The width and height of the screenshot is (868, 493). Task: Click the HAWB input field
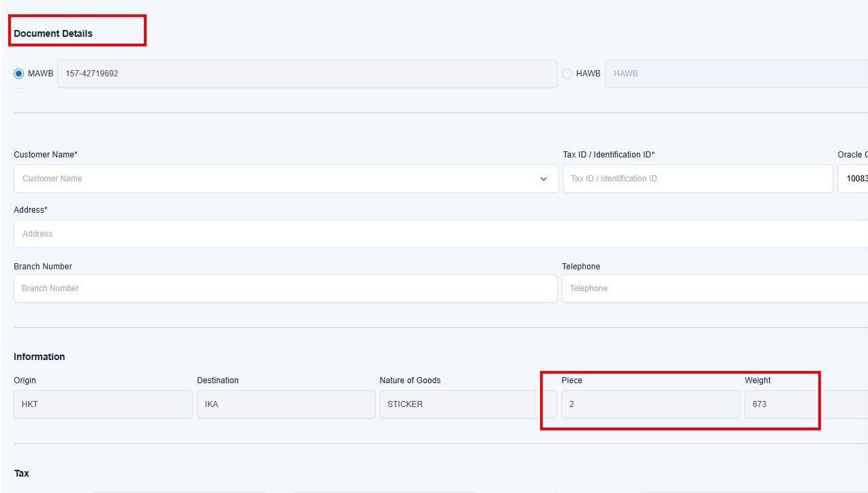pos(735,74)
